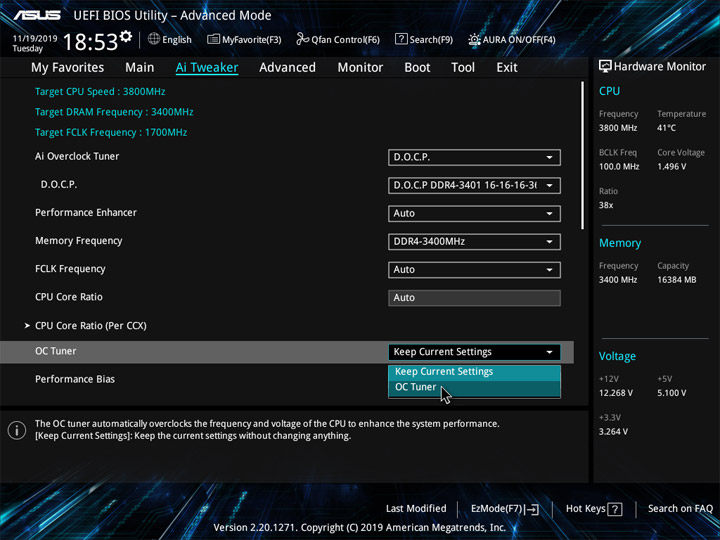Click the Hardware Monitor screen icon

point(605,67)
